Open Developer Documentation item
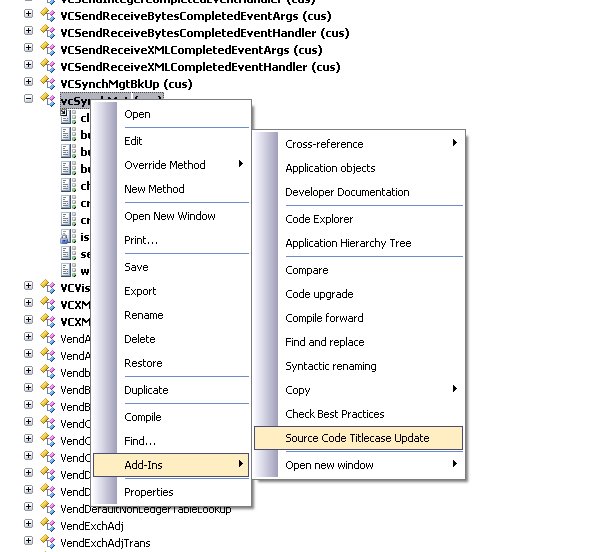The height and width of the screenshot is (552, 590). pyautogui.click(x=359, y=192)
